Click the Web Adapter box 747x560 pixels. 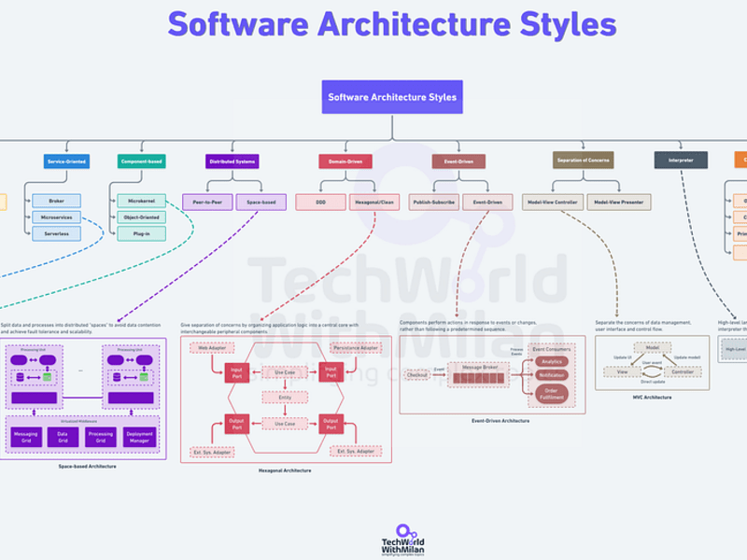[212, 348]
